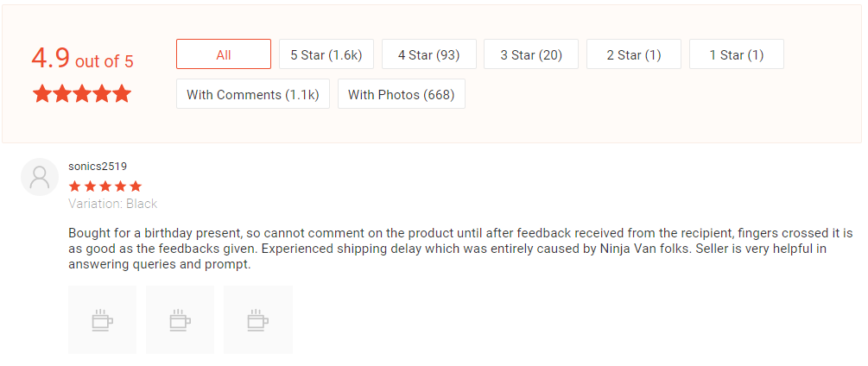Click the overall rating stars under 4.9
Viewport: 868px width, 366px height.
click(x=82, y=93)
